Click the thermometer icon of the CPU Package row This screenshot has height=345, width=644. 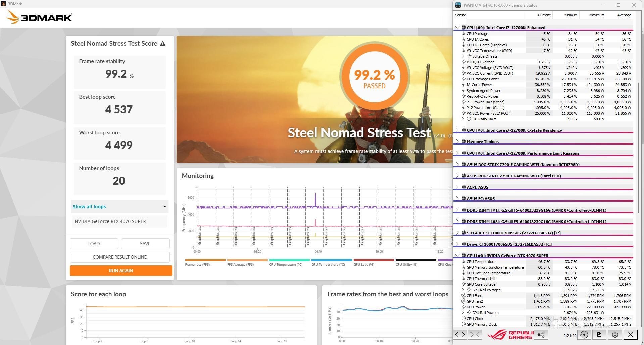(464, 34)
